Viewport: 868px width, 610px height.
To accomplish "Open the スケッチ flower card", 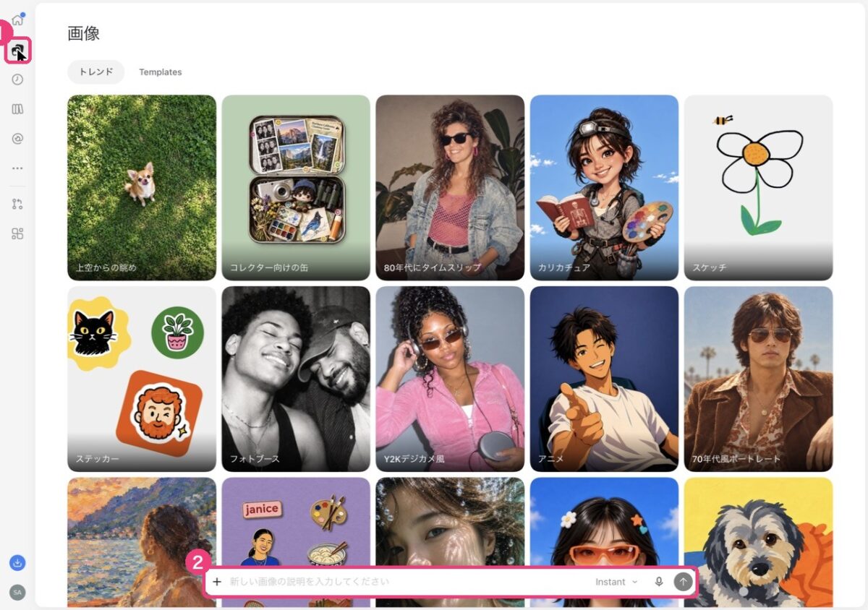I will click(x=758, y=188).
